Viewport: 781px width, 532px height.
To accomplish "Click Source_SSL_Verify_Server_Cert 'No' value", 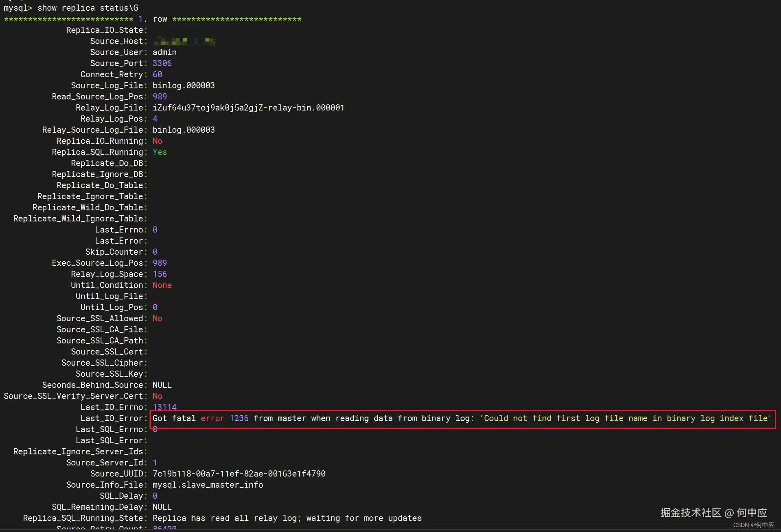I will click(157, 396).
